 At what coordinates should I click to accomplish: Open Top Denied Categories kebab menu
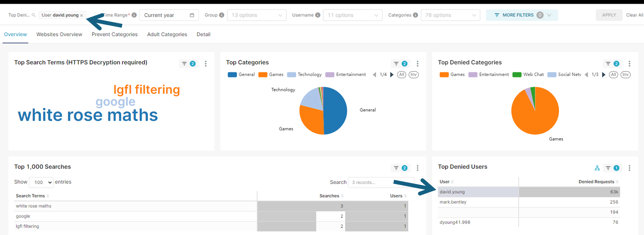pyautogui.click(x=629, y=64)
